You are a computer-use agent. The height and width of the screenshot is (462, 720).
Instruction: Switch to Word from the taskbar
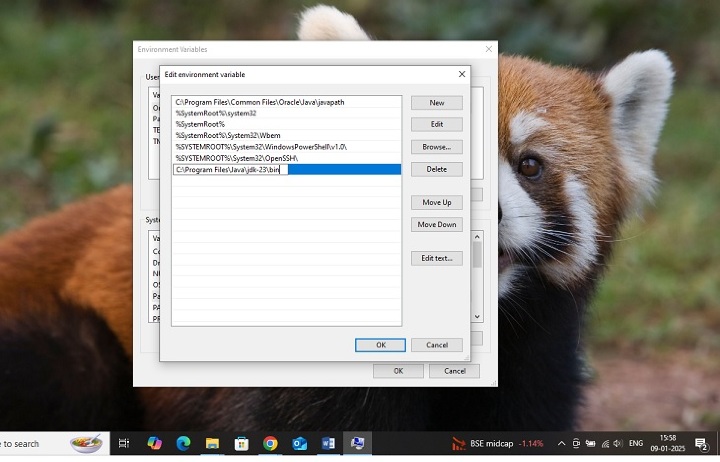coord(328,444)
